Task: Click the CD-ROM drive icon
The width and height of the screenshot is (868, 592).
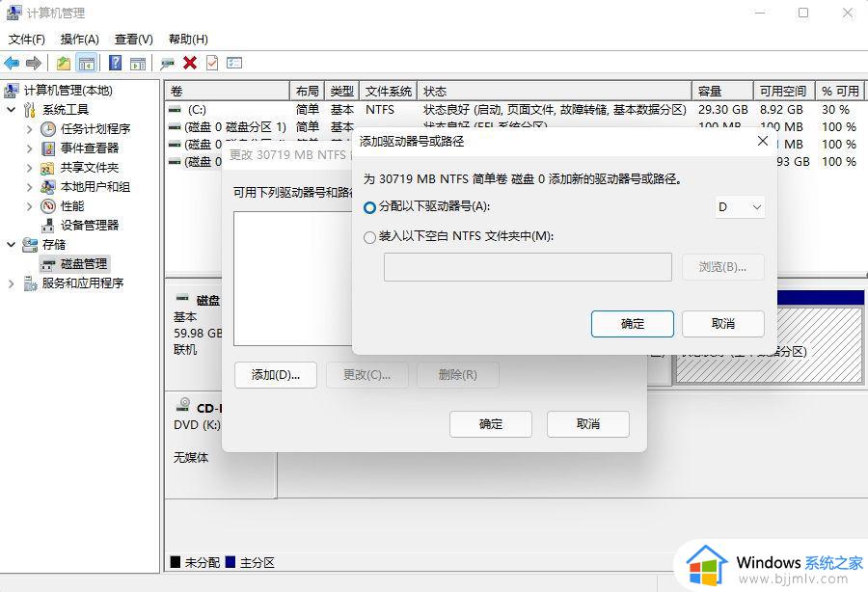Action: point(183,405)
